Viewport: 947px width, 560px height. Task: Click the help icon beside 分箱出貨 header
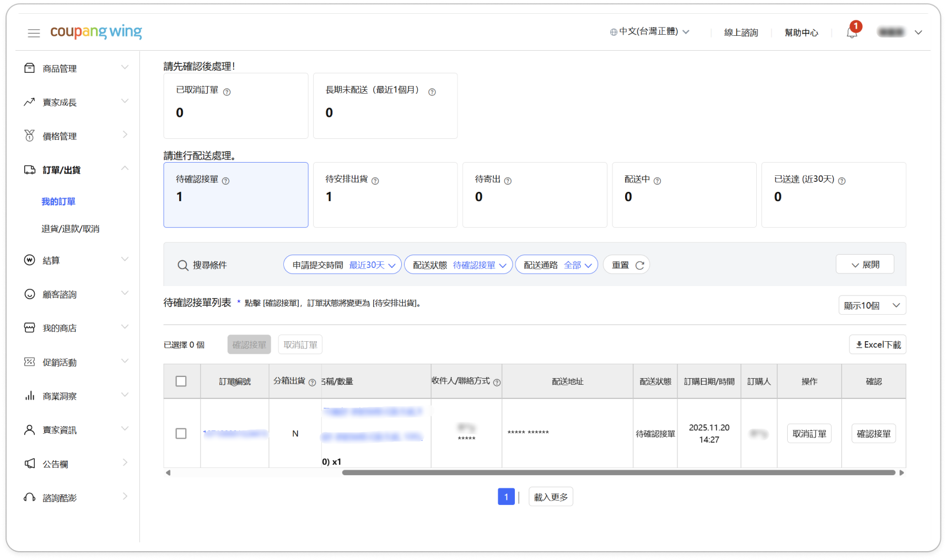[x=312, y=383]
